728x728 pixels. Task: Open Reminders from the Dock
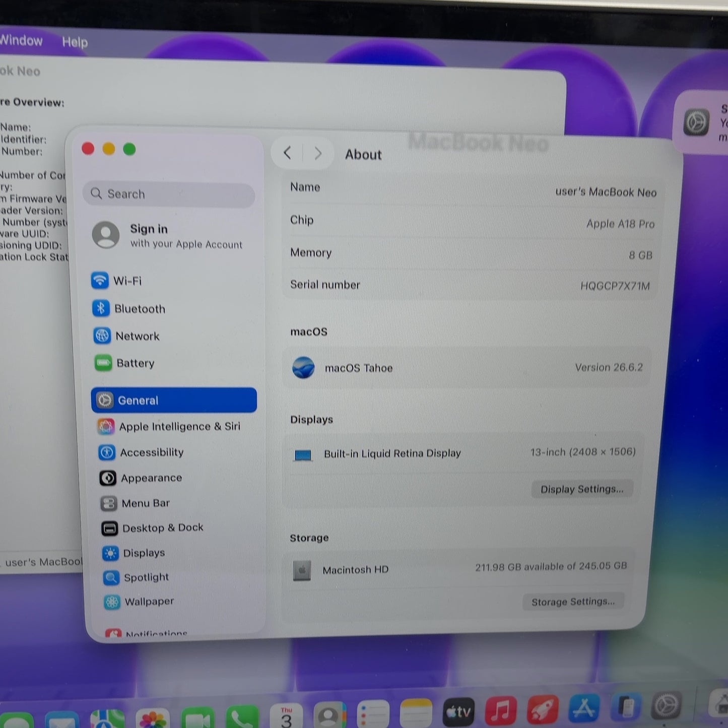click(373, 714)
